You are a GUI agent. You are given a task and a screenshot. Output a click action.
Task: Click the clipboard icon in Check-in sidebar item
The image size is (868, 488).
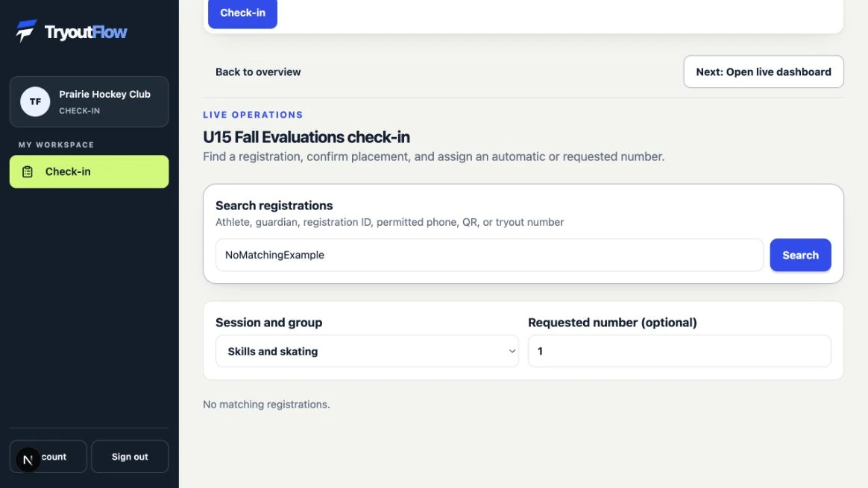27,171
